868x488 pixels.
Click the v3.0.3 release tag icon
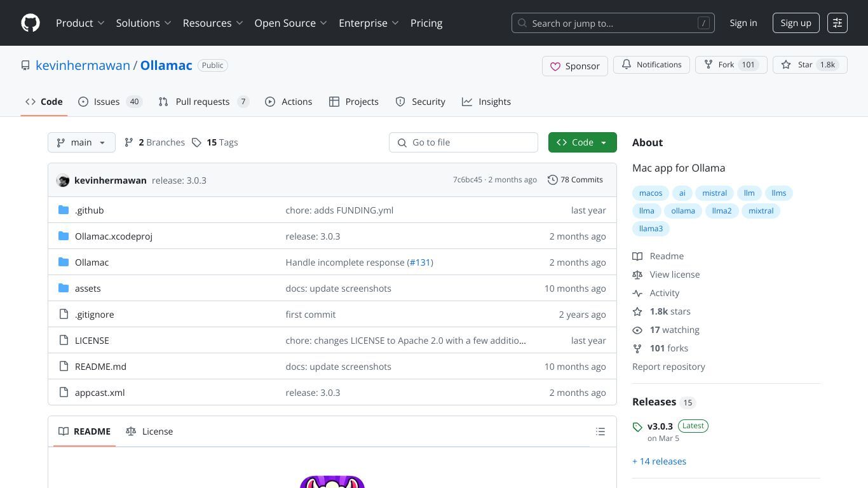click(637, 427)
